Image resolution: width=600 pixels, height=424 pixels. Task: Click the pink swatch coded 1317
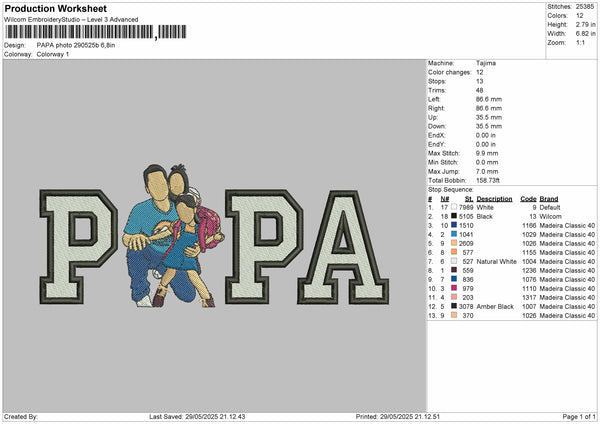click(452, 297)
